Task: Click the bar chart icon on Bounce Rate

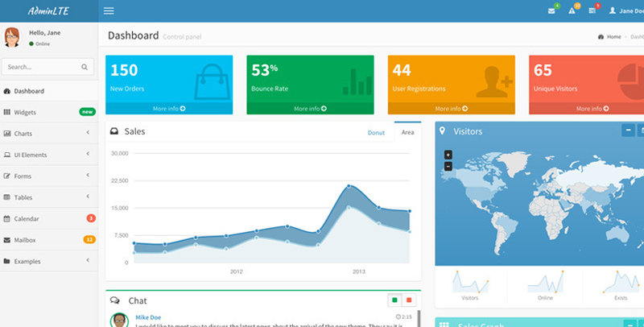Action: click(357, 82)
